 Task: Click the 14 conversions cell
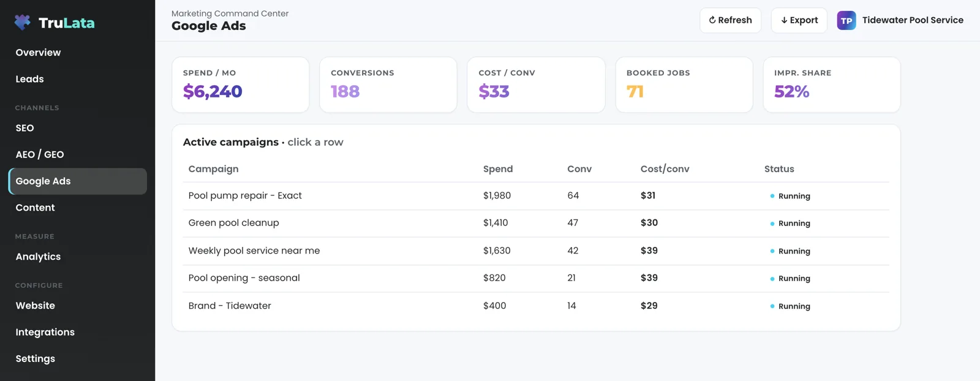coord(571,306)
